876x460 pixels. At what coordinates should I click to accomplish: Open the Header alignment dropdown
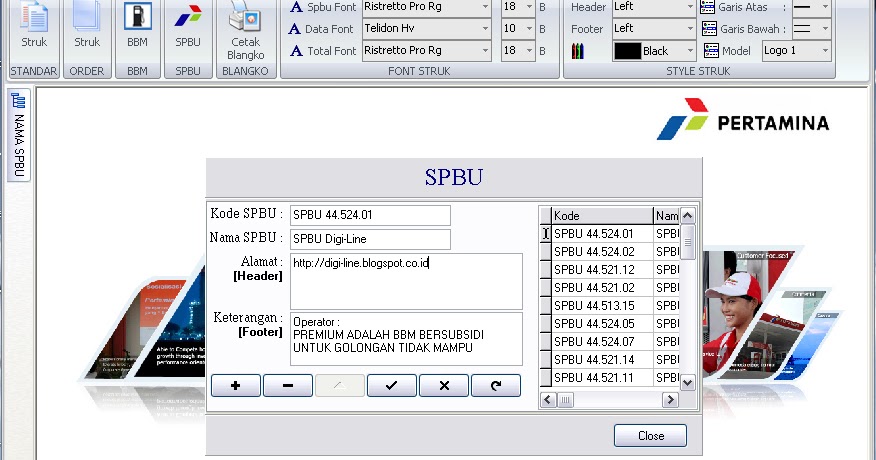pyautogui.click(x=690, y=7)
